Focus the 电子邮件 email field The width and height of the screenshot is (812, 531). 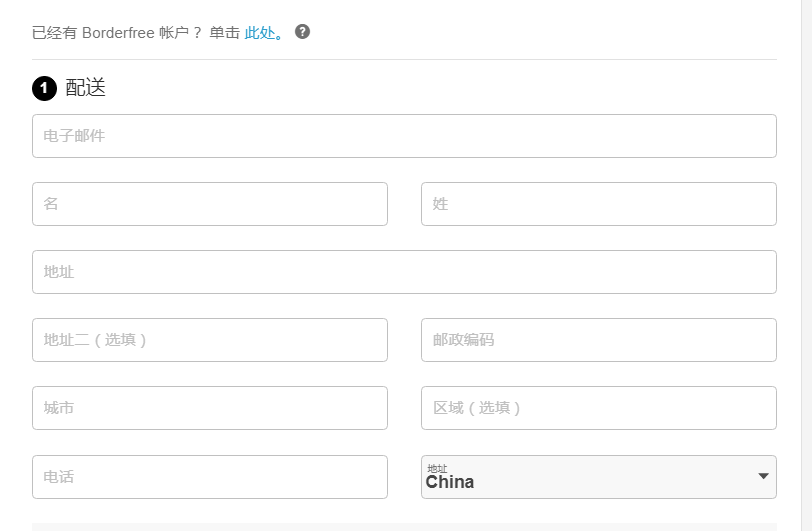404,136
